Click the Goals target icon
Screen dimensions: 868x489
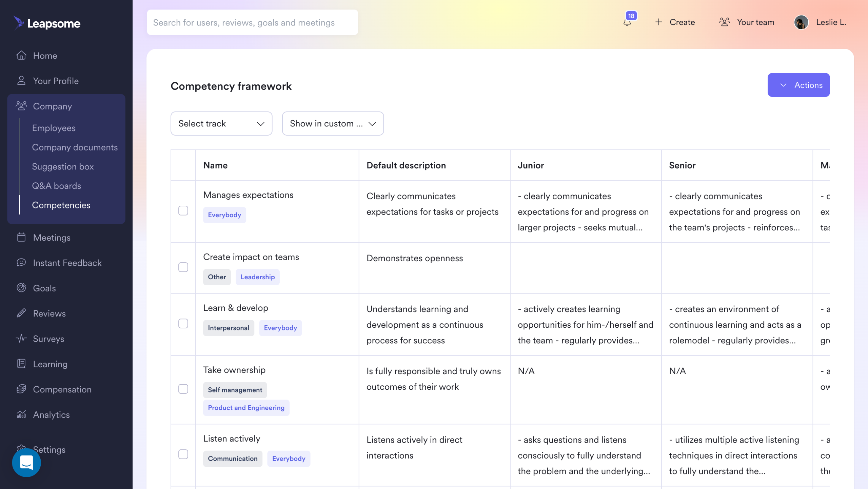[21, 288]
